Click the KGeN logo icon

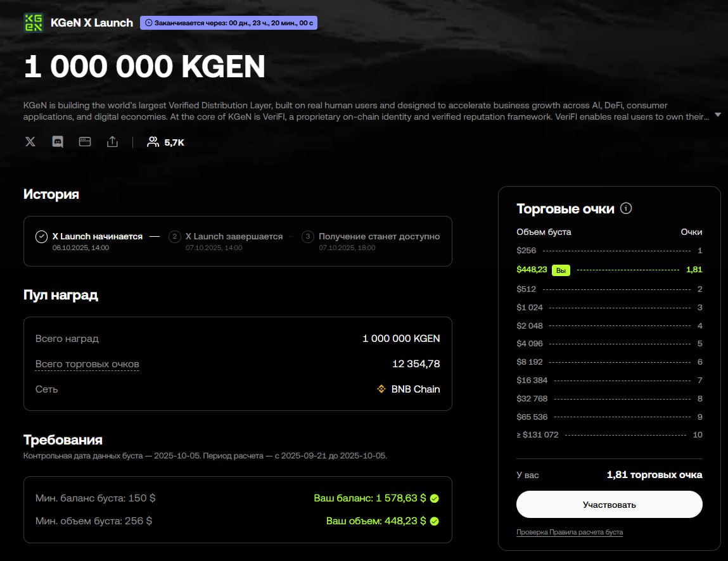[34, 23]
